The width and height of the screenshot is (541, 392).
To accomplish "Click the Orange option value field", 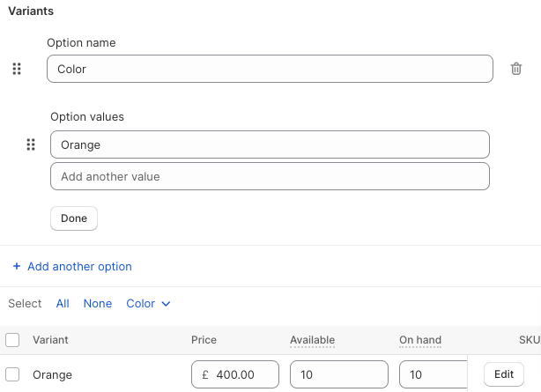I will click(269, 144).
